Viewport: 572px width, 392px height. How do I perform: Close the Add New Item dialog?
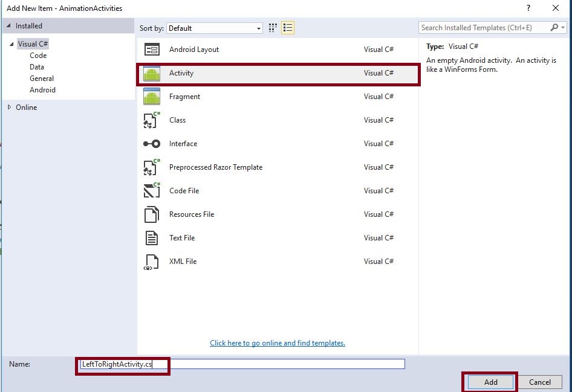[556, 8]
